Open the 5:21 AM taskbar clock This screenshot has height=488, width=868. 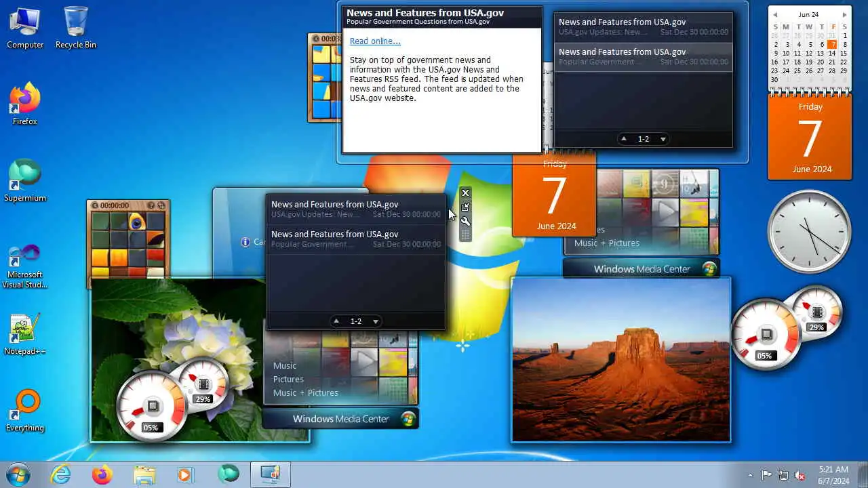[833, 475]
